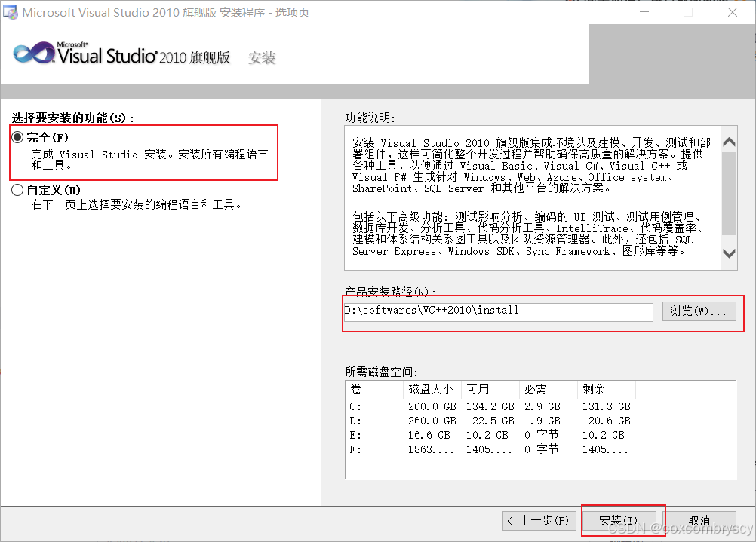Click the 可用 column header

pyautogui.click(x=490, y=389)
